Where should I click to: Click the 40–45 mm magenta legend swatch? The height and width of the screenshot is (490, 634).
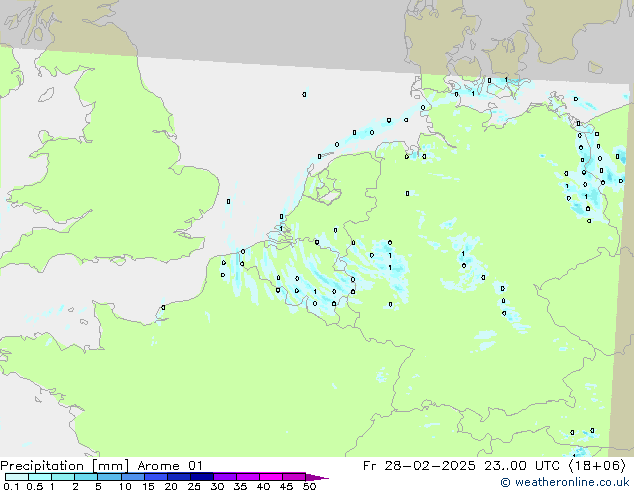click(x=271, y=477)
